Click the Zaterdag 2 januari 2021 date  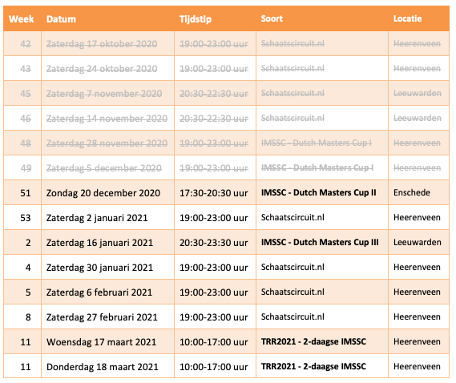(97, 218)
